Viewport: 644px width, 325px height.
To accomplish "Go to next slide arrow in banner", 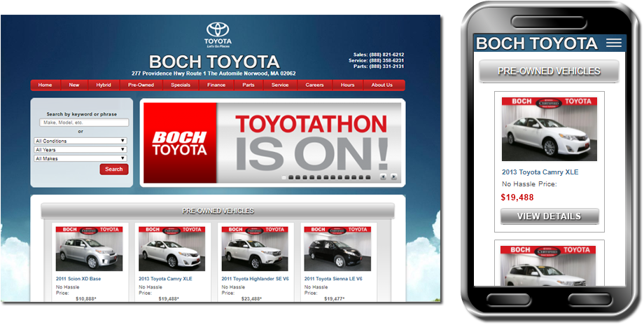I will pos(394,177).
